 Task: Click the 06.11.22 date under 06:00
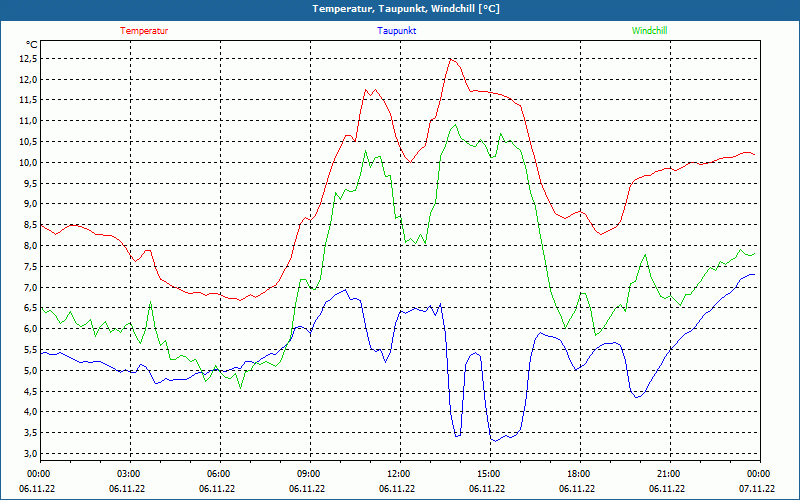pyautogui.click(x=217, y=489)
